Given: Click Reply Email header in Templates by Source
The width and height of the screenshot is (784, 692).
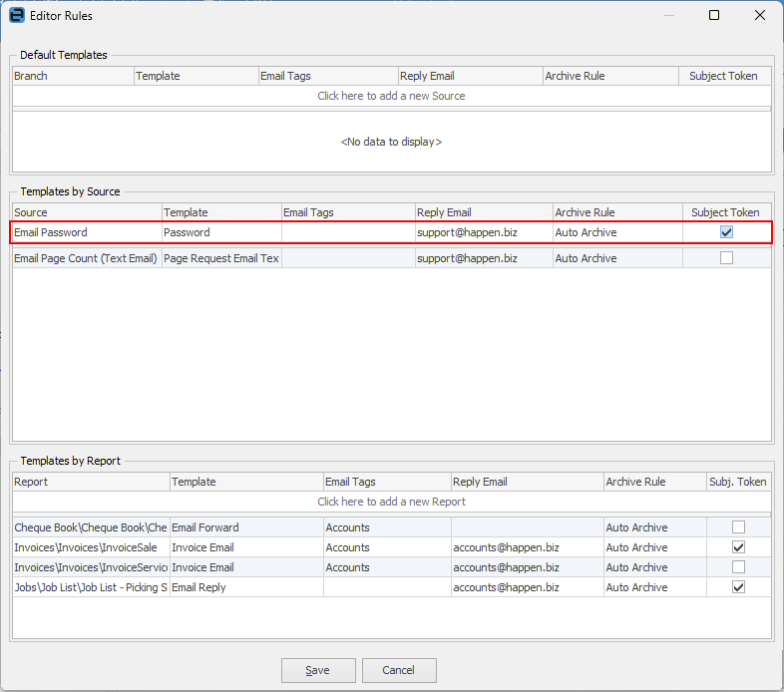Looking at the screenshot, I should pos(484,212).
